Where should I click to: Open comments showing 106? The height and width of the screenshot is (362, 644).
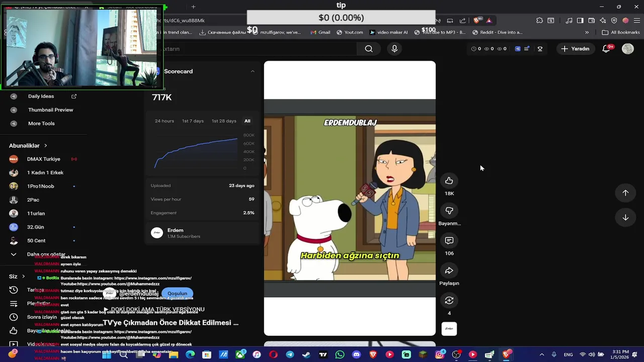(449, 241)
